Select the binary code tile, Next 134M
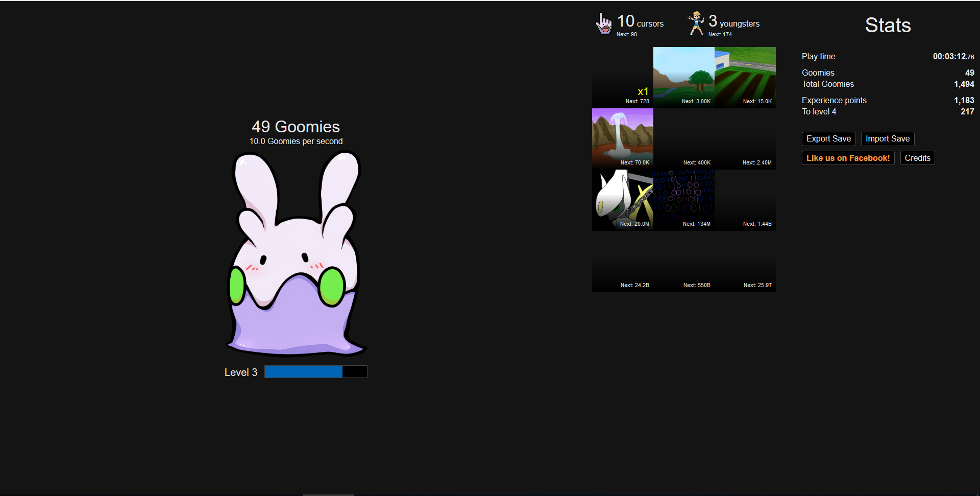Screen dimensions: 980x496 click(684, 200)
